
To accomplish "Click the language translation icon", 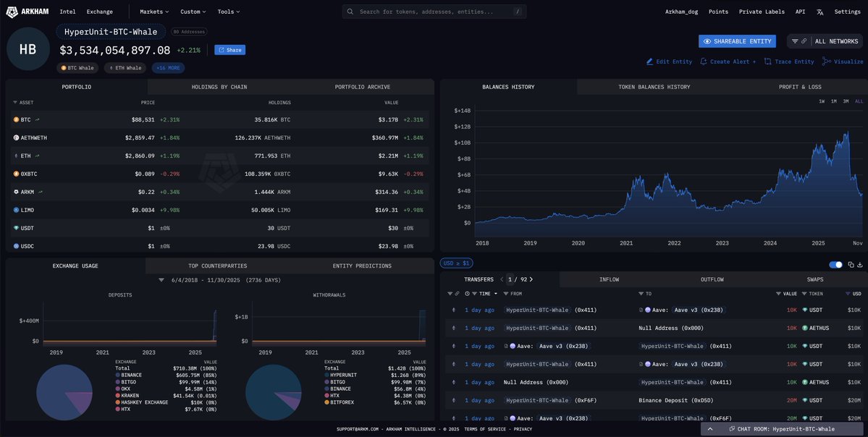I will 819,12.
